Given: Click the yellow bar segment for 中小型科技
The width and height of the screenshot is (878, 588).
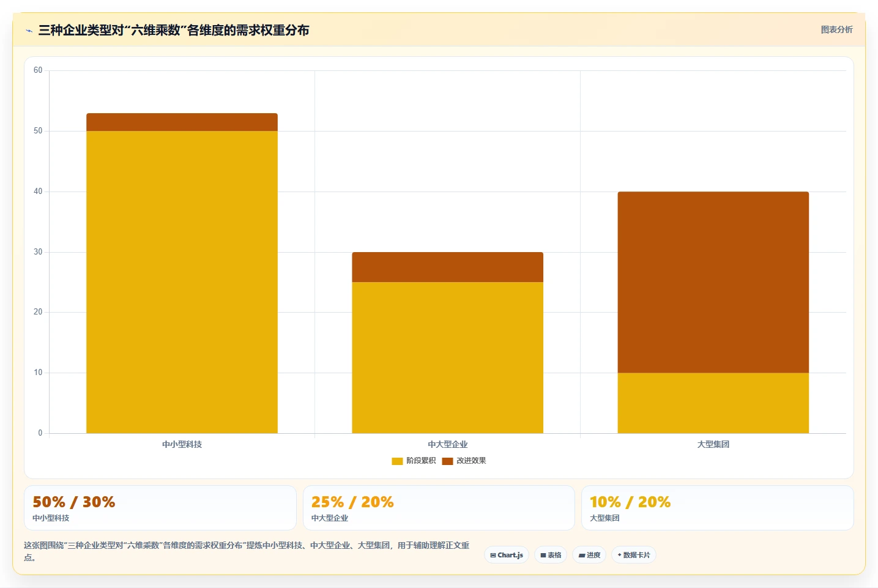Looking at the screenshot, I should (182, 282).
